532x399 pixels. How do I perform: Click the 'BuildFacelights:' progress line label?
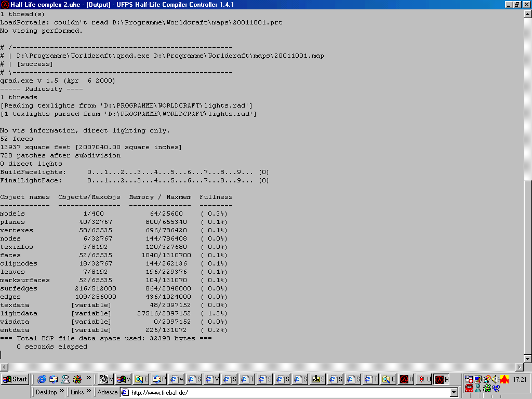(33, 172)
